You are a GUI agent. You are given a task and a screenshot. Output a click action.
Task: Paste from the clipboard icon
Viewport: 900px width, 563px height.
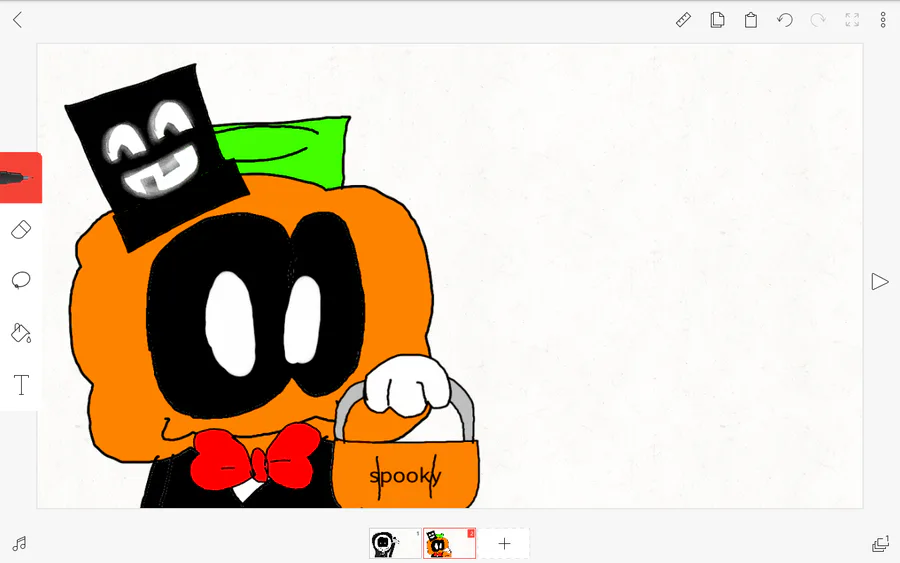tap(751, 20)
